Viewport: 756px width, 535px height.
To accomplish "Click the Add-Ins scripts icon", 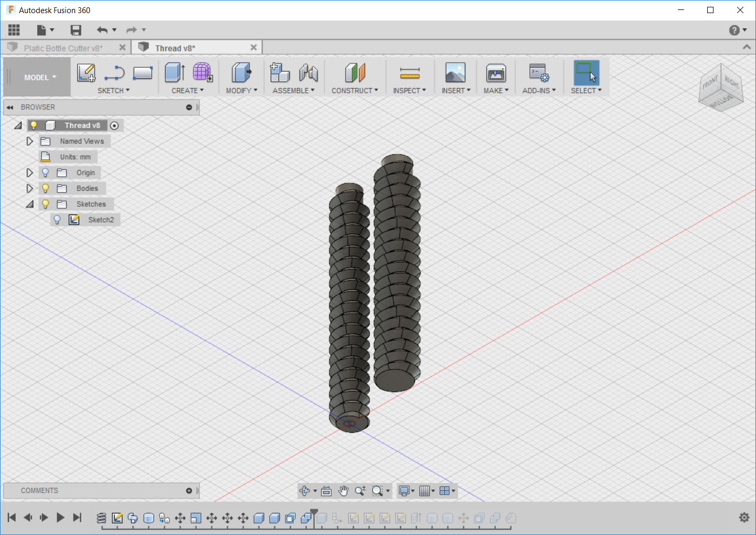I will pos(539,73).
